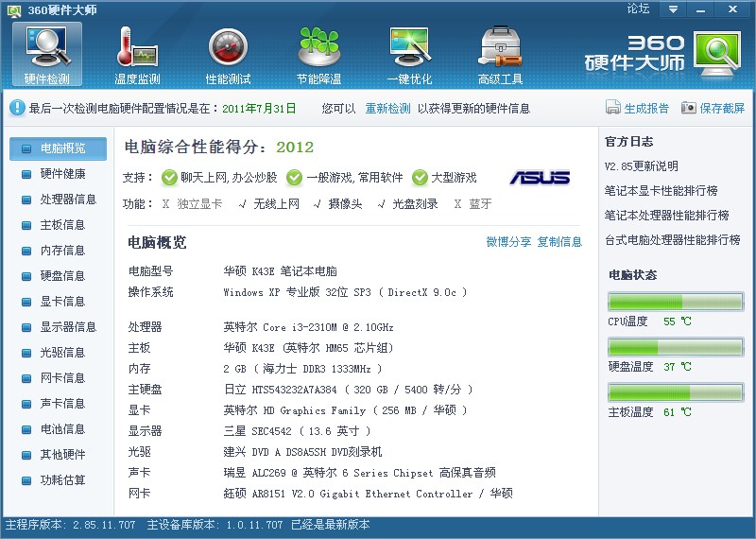Click the 蓝牙 feature label
This screenshot has width=756, height=539.
480,204
